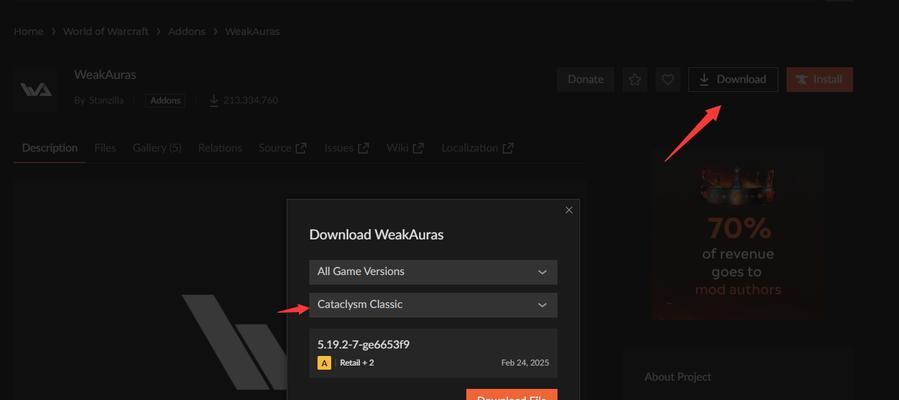Open the Issues external link tab
Image resolution: width=899 pixels, height=400 pixels.
[346, 148]
